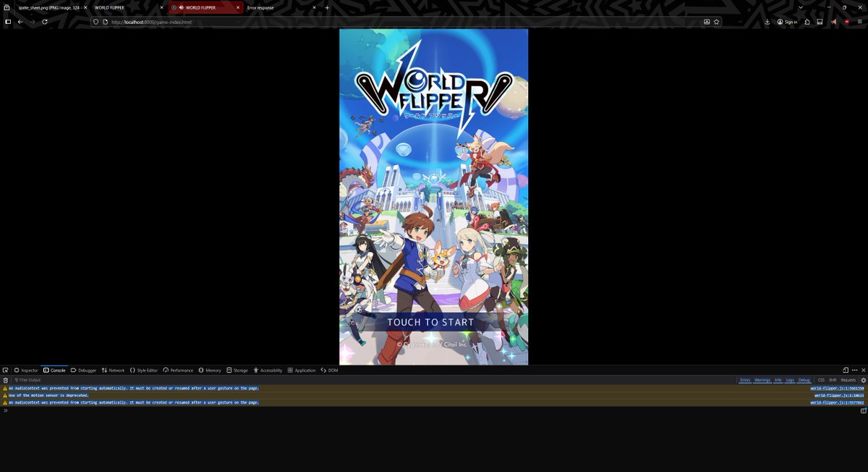Toggle the Debug console filter
Screen dimensions: 868x472
click(x=804, y=380)
